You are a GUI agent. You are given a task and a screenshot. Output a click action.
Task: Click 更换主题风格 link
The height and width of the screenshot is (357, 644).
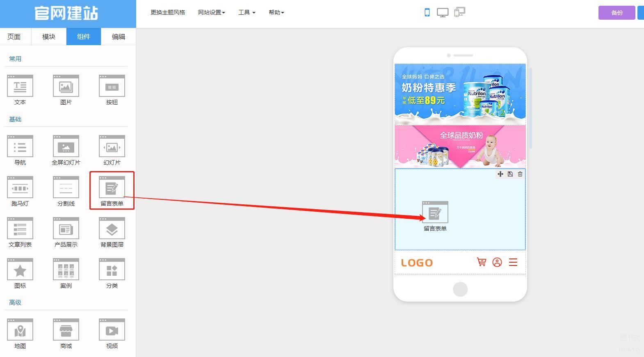(167, 12)
